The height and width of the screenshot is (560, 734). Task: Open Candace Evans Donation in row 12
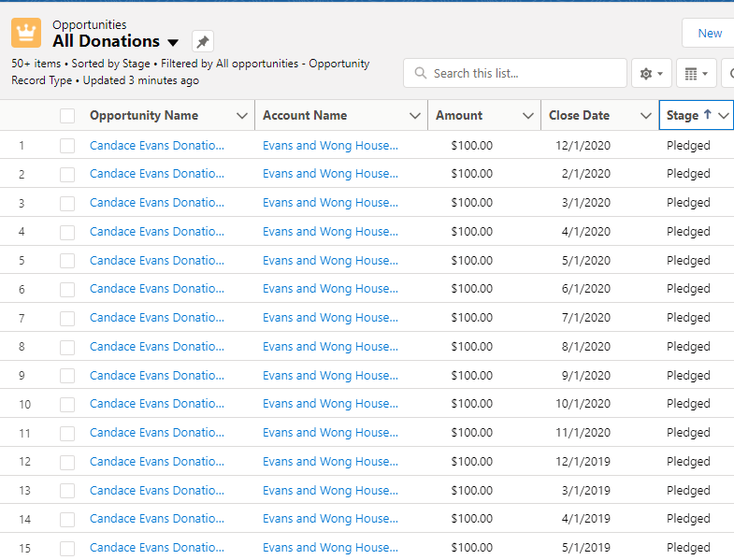coord(157,462)
